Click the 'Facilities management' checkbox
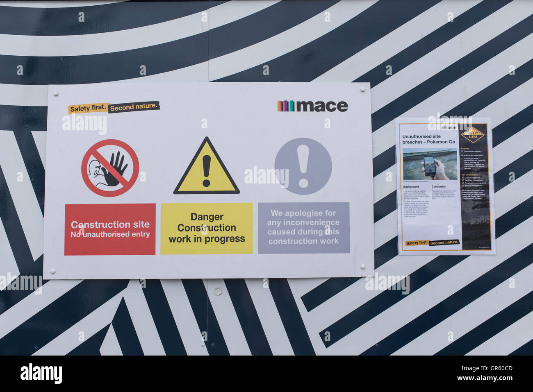533x392 pixels. [x=463, y=180]
